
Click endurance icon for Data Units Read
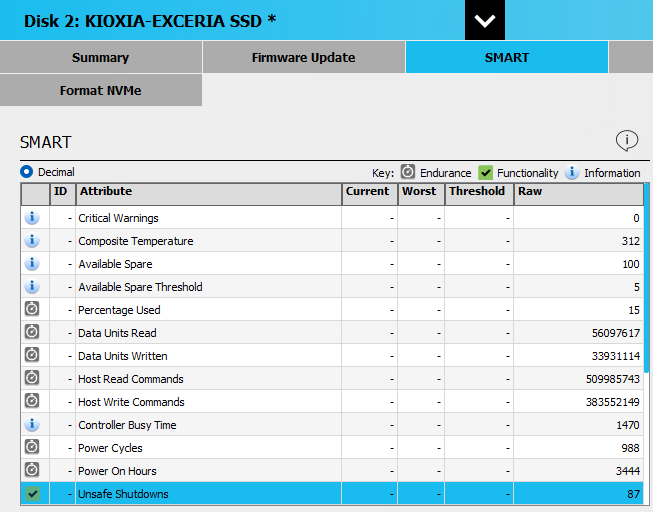(x=32, y=332)
